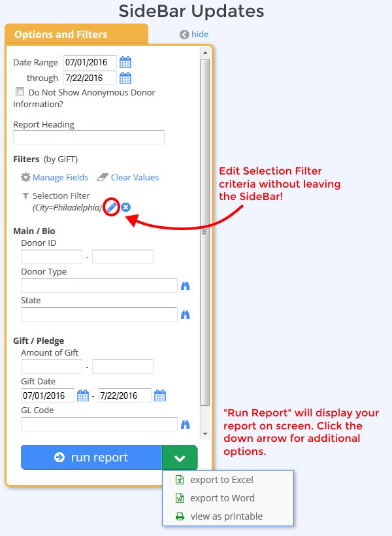This screenshot has width=392, height=536.
Task: Click the Selection Filter funnel icon
Action: point(25,196)
